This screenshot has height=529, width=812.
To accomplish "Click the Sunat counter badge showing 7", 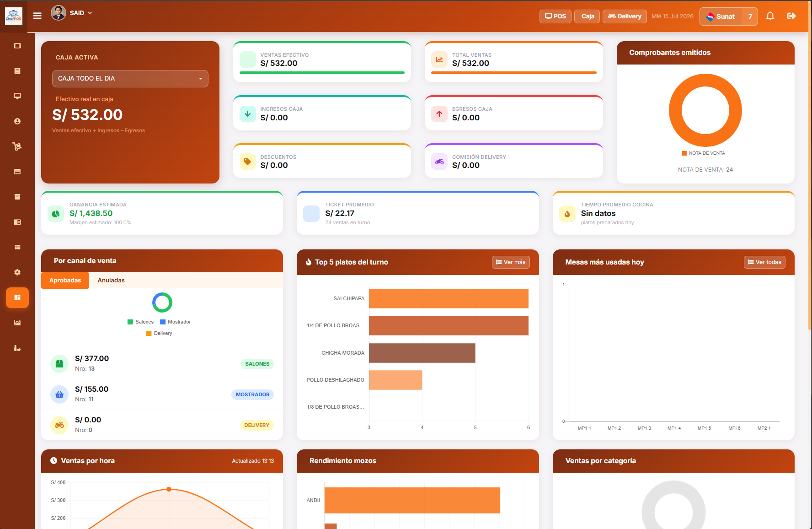I will tap(750, 16).
